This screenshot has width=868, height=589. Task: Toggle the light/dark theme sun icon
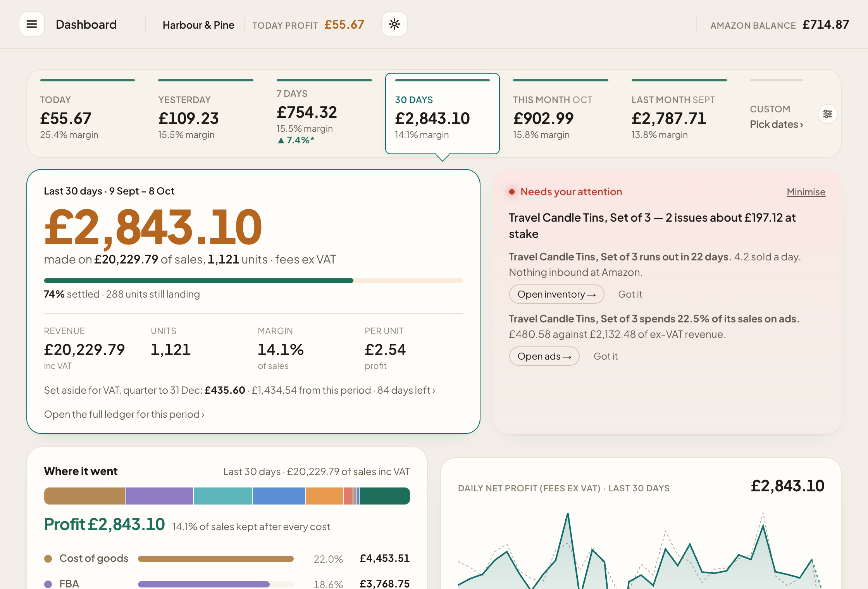tap(394, 24)
